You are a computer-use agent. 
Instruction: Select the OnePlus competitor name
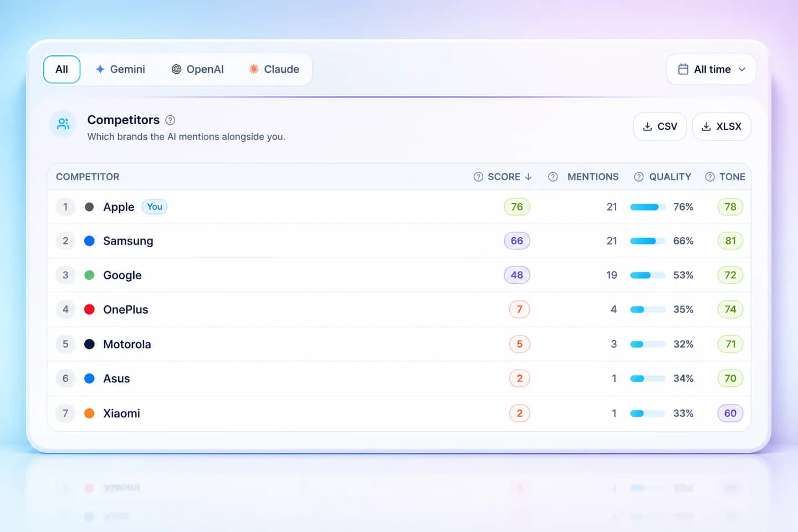126,310
